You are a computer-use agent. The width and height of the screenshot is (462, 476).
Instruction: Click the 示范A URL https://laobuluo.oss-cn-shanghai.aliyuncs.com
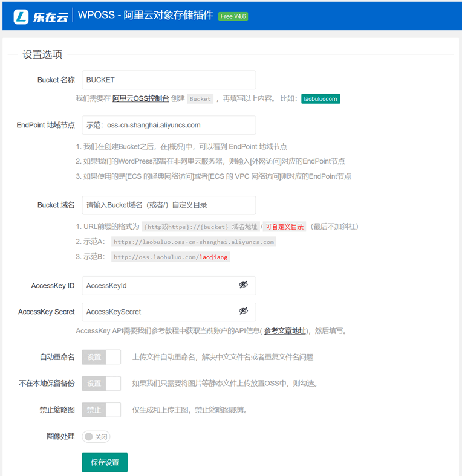point(194,242)
